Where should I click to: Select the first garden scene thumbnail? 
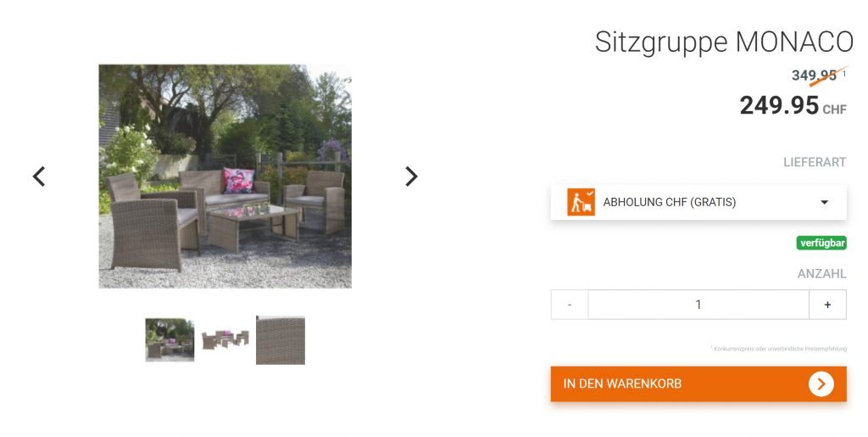point(170,340)
